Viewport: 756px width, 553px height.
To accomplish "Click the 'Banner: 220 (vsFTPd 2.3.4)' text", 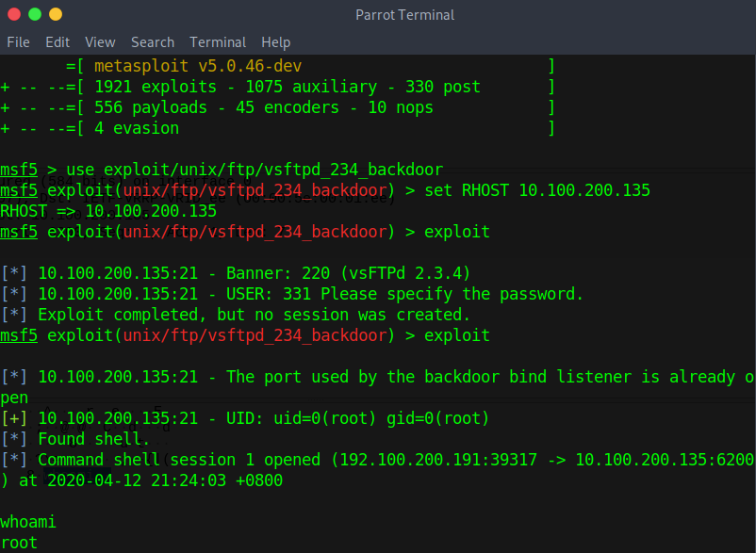I will pyautogui.click(x=348, y=273).
